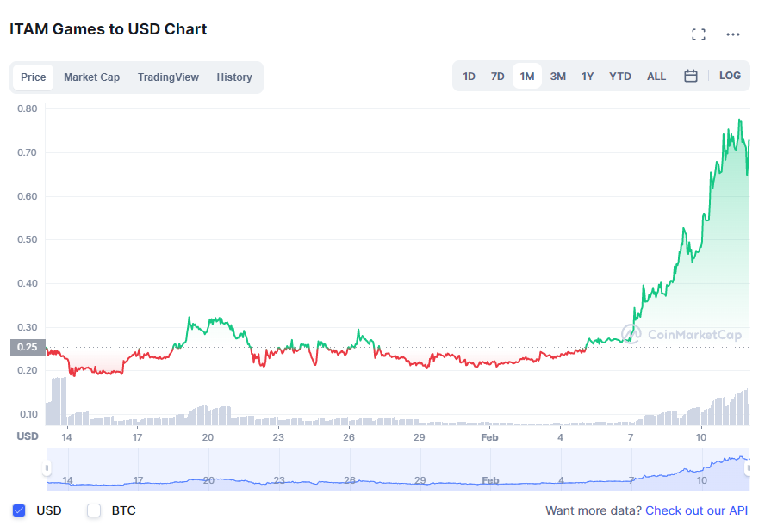Grab the left range slider handle

pyautogui.click(x=47, y=468)
